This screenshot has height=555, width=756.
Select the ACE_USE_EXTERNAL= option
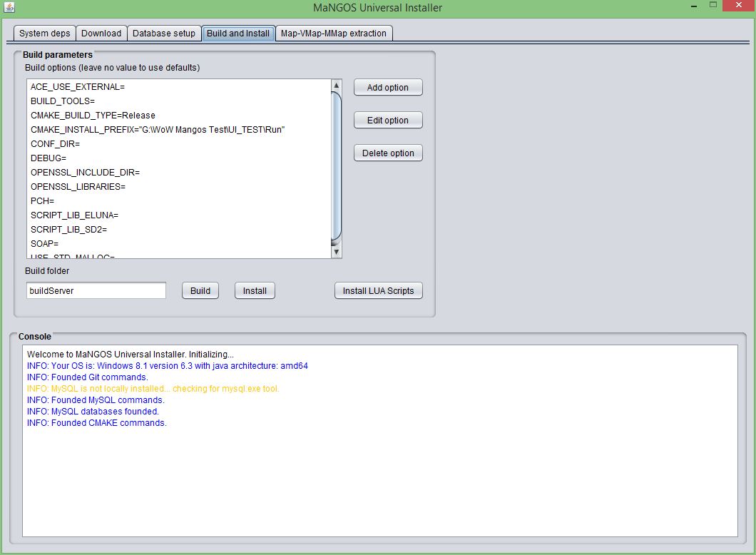coord(179,87)
